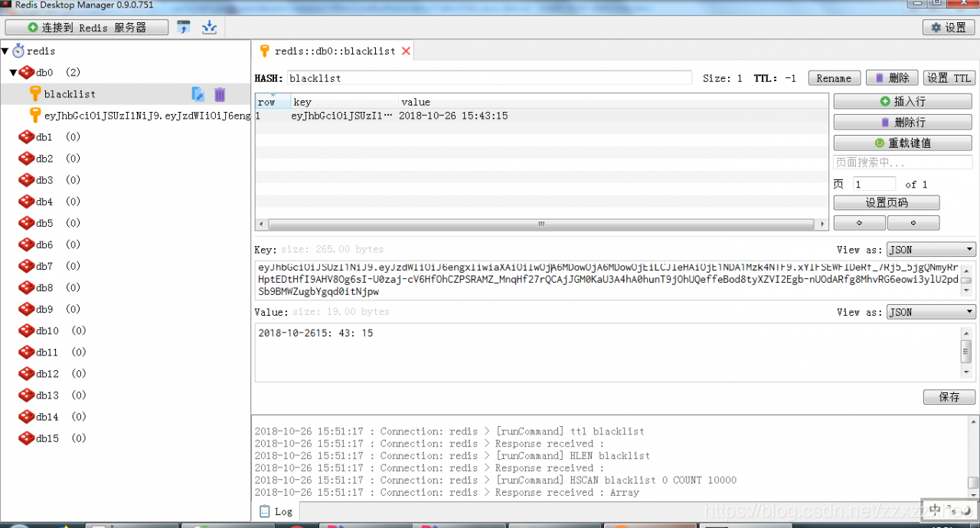Select database db12 in the tree

(x=53, y=374)
